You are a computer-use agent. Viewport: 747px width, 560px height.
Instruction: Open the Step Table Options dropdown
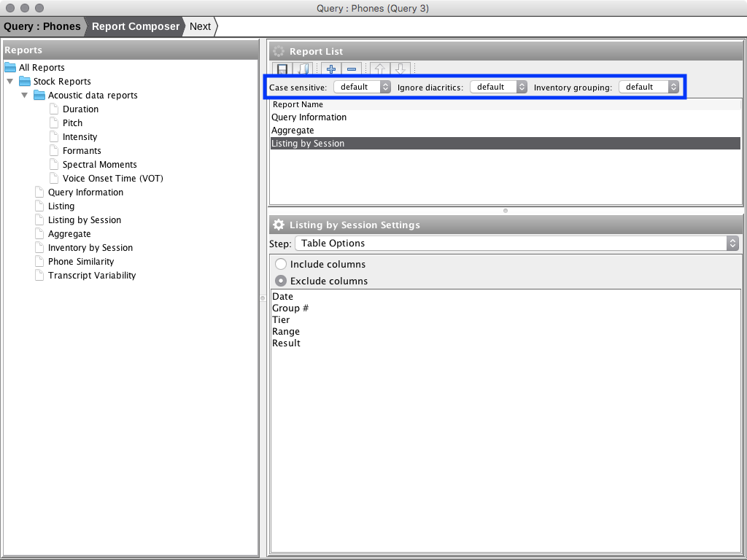pos(516,244)
